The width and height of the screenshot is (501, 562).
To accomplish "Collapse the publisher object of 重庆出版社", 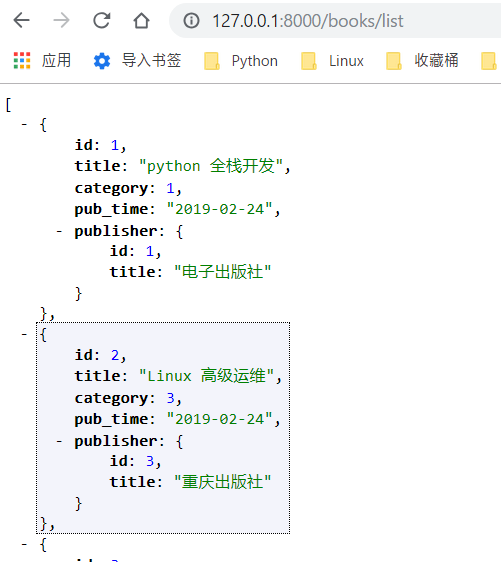I will click(59, 441).
